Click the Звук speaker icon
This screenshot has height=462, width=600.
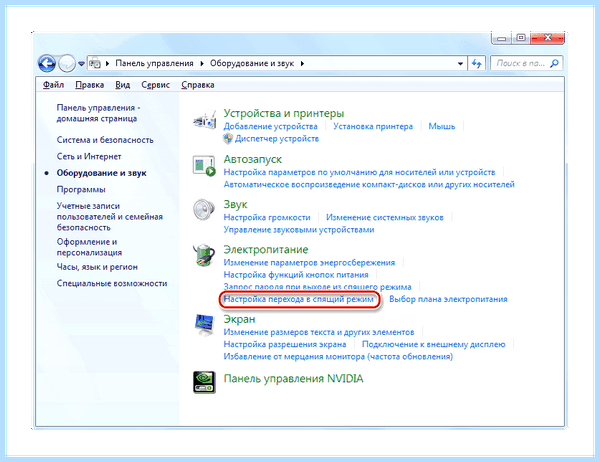pyautogui.click(x=204, y=210)
